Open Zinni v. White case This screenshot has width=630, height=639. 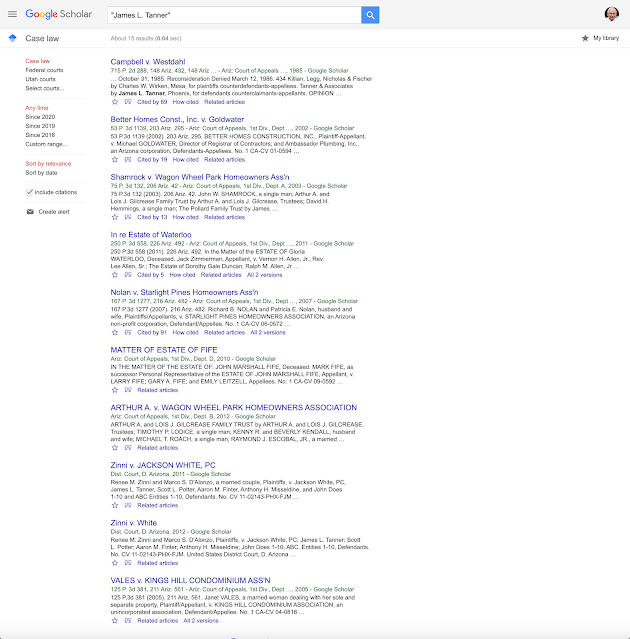[134, 522]
